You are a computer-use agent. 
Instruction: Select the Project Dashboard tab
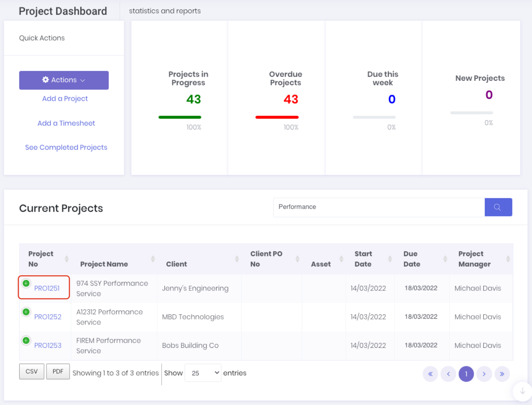(x=63, y=11)
